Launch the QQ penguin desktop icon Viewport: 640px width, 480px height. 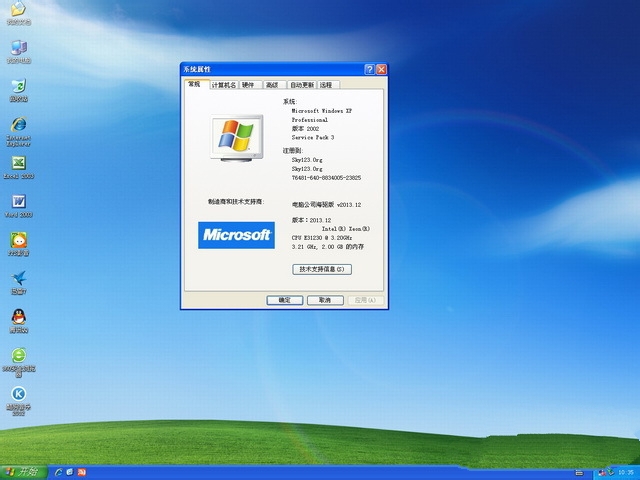click(18, 317)
